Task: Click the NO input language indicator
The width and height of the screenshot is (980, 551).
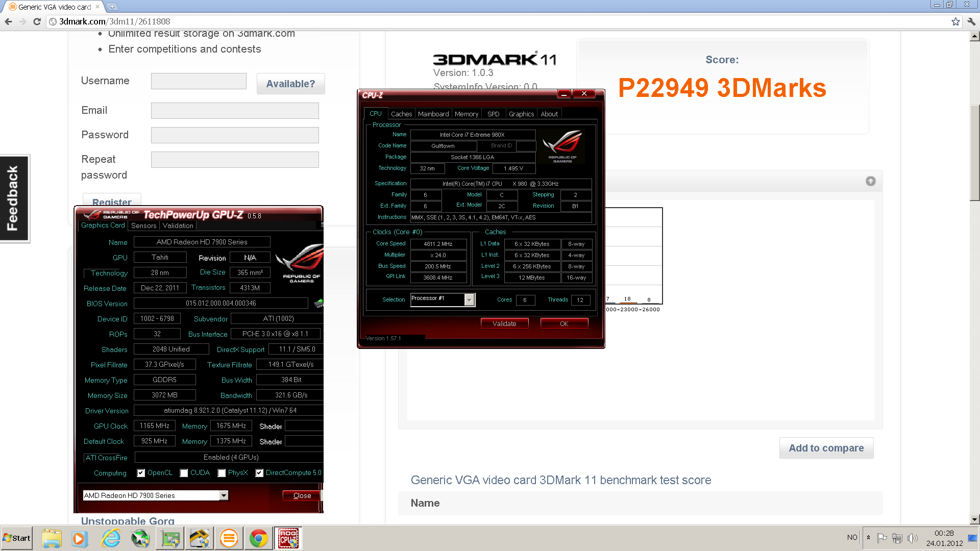Action: coord(852,537)
